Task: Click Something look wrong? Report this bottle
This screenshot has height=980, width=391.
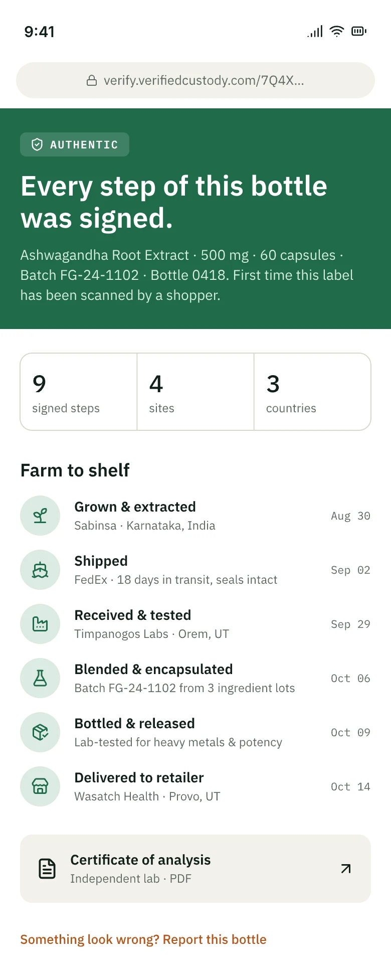Action: 143,939
